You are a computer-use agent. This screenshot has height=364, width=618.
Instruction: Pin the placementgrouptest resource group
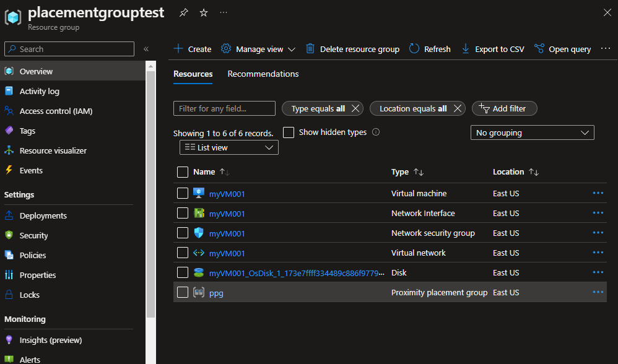184,12
